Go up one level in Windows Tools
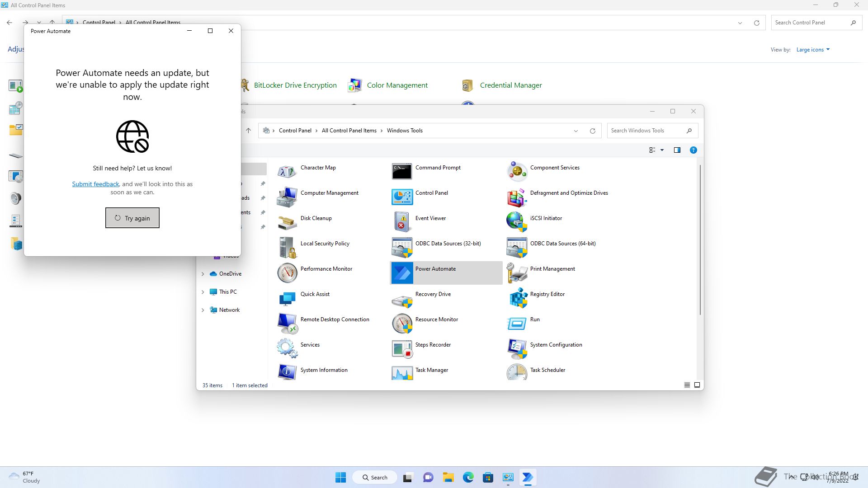This screenshot has width=868, height=488. click(248, 131)
